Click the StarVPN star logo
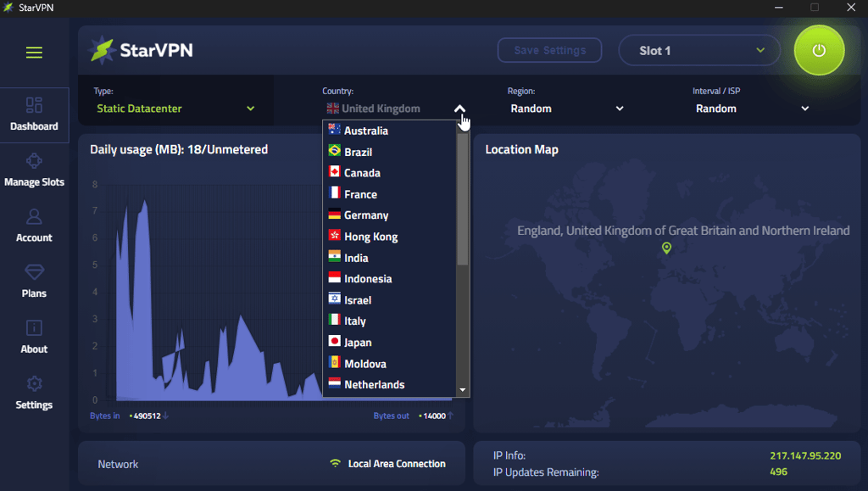The height and width of the screenshot is (491, 868). pos(103,50)
